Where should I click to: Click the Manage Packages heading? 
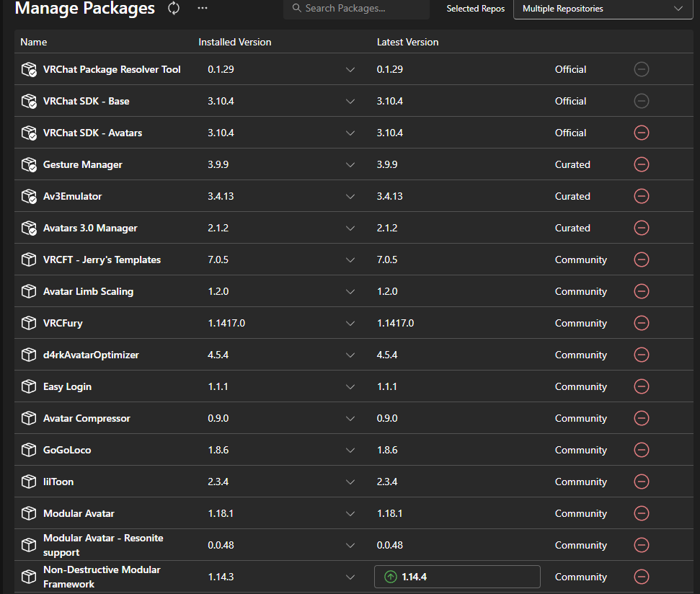coord(85,8)
